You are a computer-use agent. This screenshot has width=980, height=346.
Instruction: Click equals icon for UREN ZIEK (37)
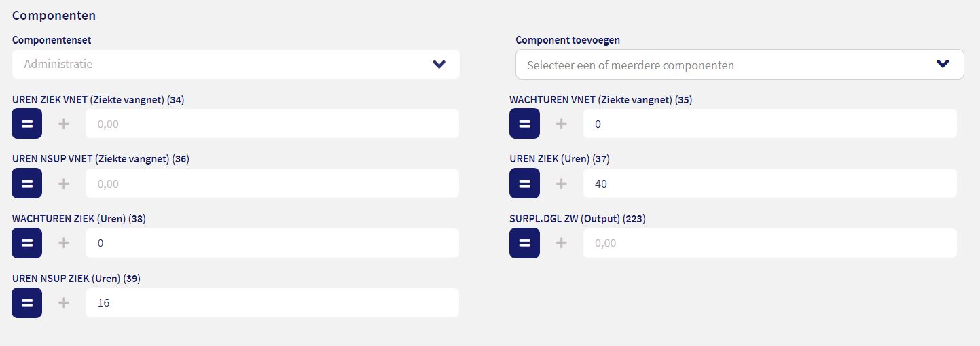click(524, 184)
